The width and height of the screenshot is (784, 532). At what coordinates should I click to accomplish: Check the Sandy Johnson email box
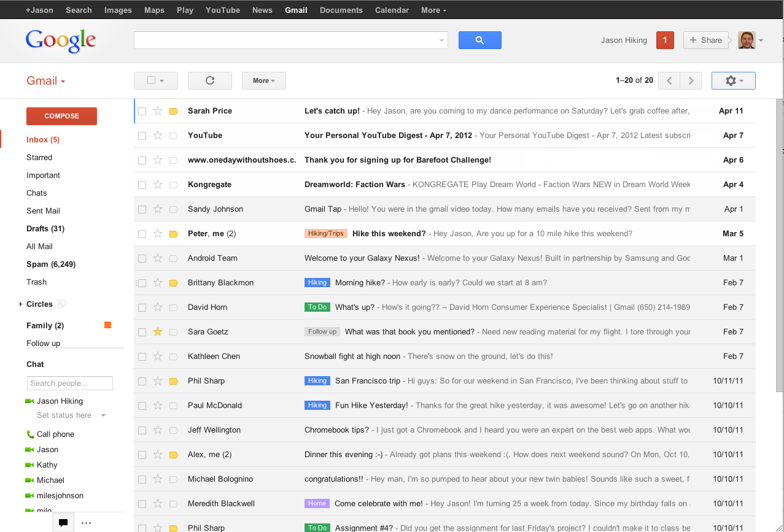(142, 209)
